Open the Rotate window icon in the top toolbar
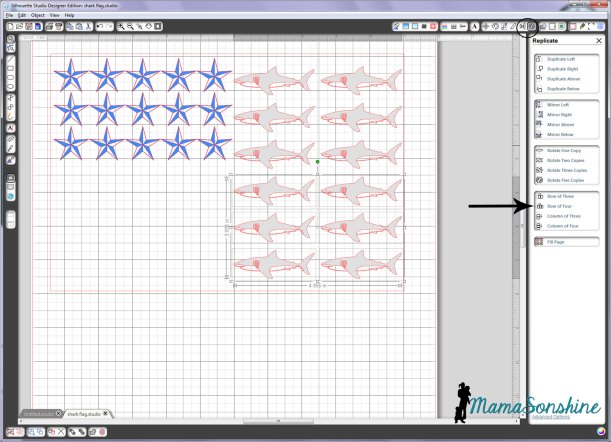Viewport: 611px width, 442px height. click(495, 27)
